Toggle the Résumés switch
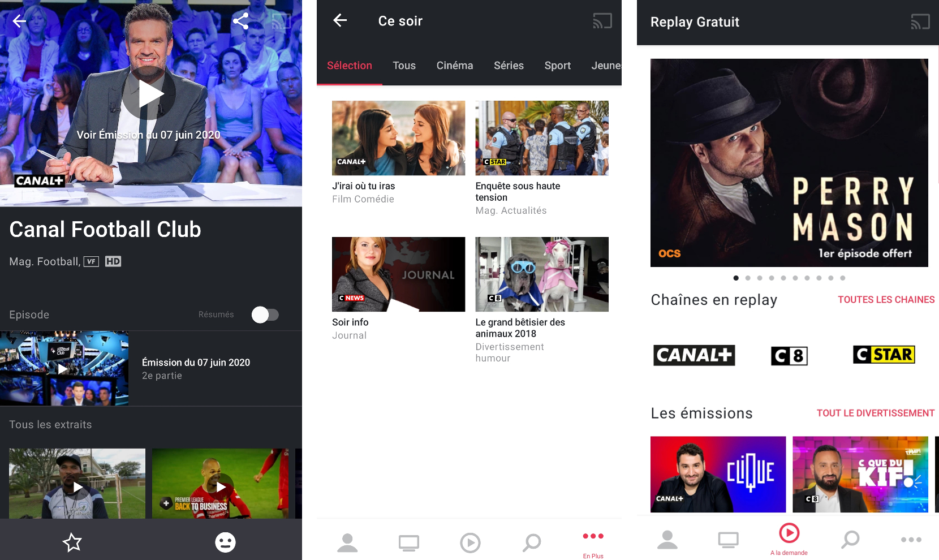This screenshot has height=560, width=939. 265,315
